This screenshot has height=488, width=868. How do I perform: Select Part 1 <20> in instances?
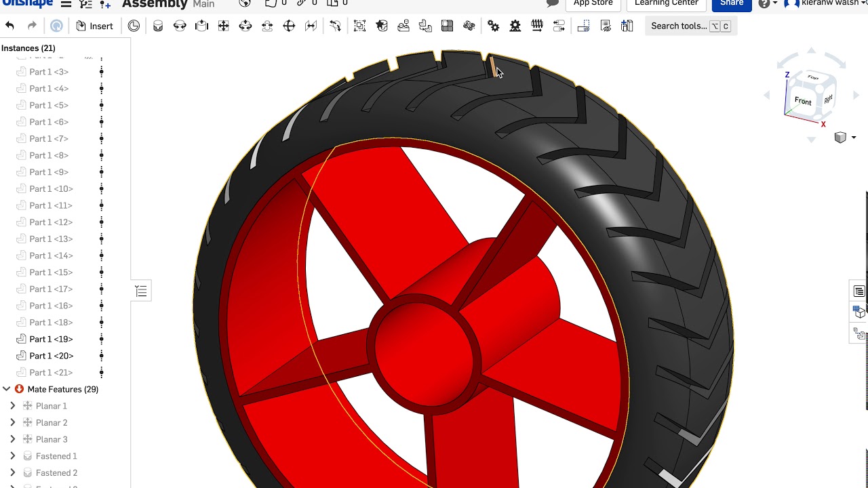[x=51, y=356]
